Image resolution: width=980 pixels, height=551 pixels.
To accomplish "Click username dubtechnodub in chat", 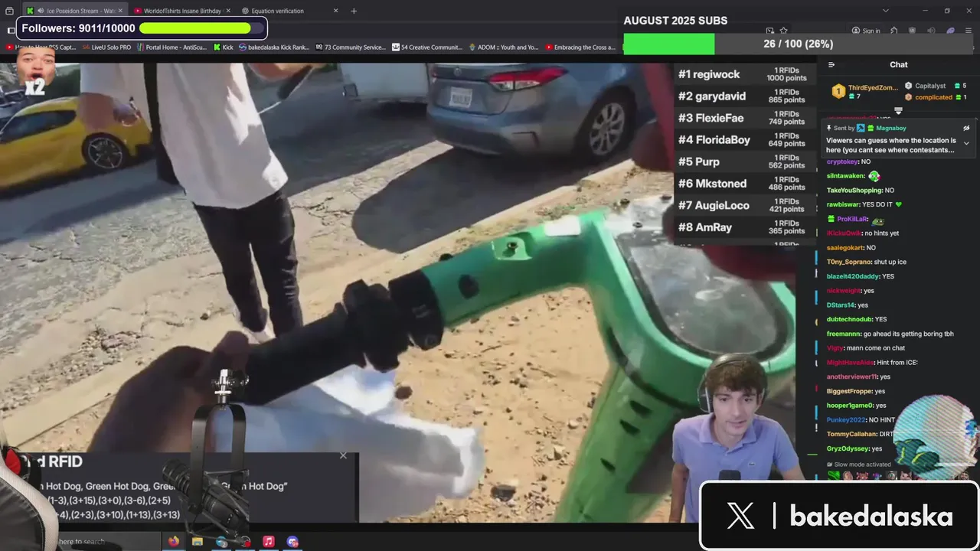I will [x=849, y=319].
